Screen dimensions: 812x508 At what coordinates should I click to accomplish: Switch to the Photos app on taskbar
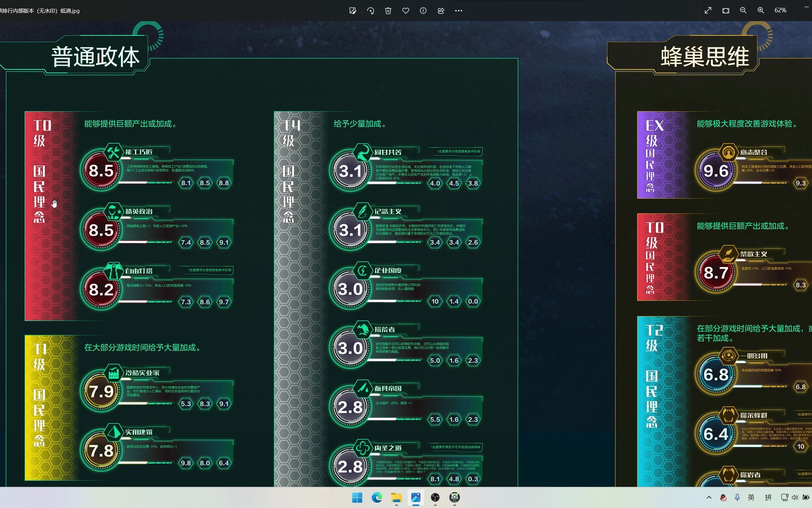[x=416, y=497]
